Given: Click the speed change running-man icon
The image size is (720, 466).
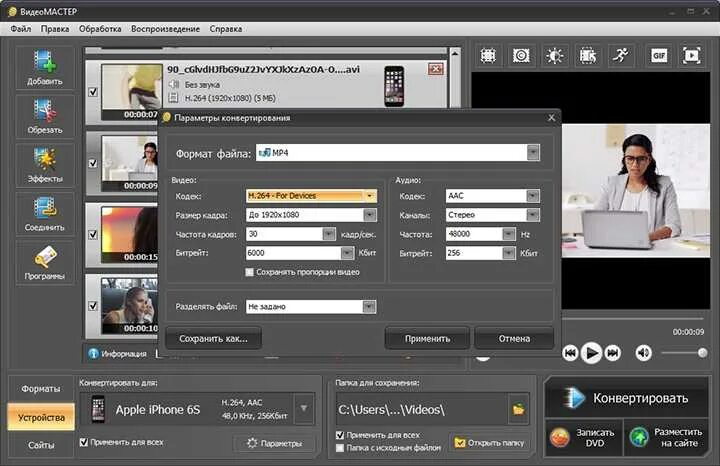Looking at the screenshot, I should pyautogui.click(x=620, y=56).
